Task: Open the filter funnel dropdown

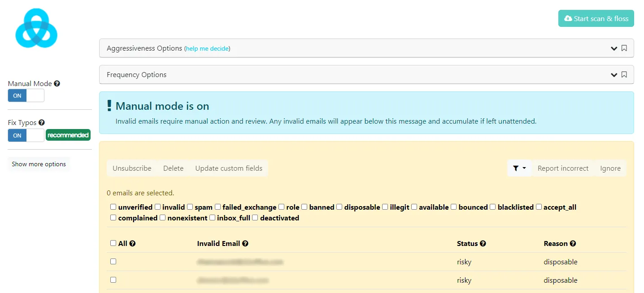Action: click(519, 168)
